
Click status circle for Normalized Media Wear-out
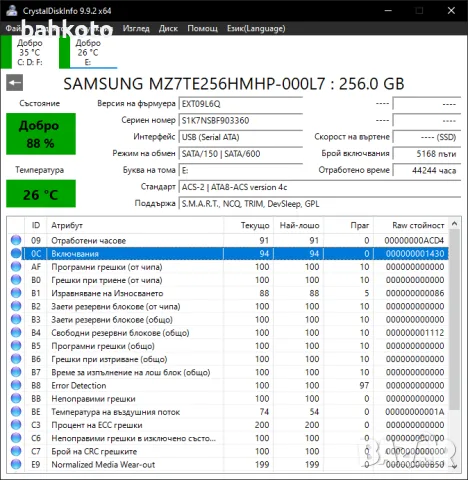(16, 464)
